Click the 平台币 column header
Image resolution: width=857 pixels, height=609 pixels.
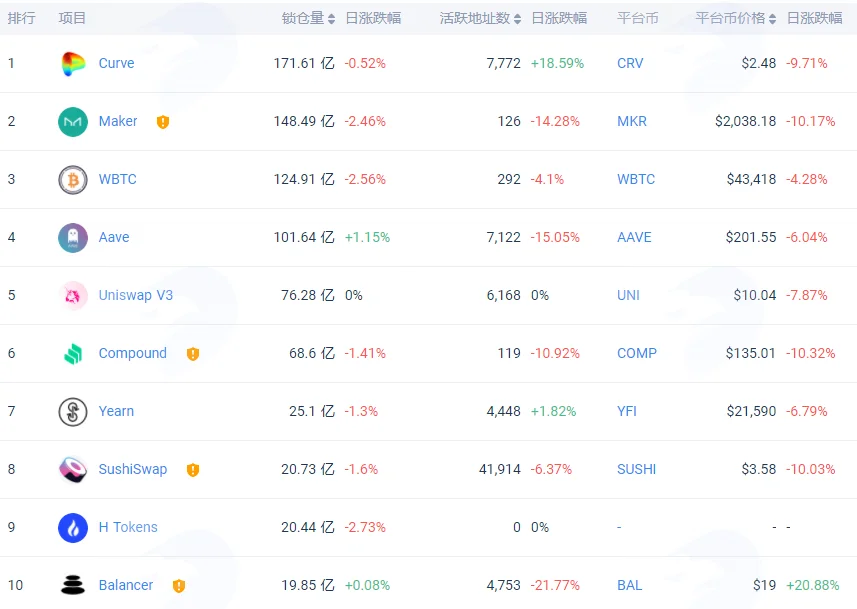(x=638, y=18)
